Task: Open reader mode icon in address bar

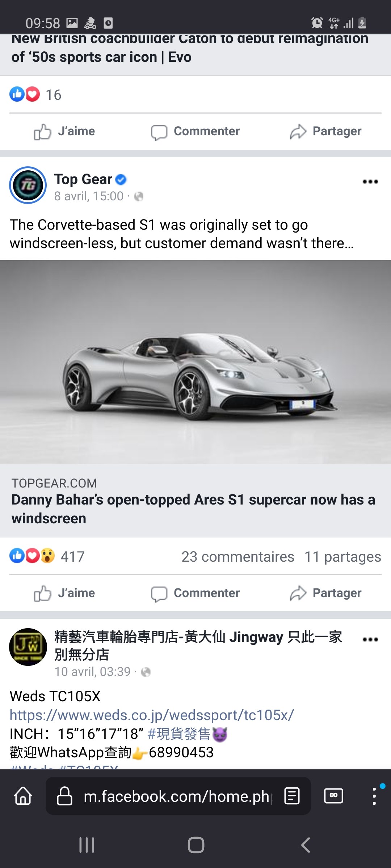Action: click(x=292, y=796)
